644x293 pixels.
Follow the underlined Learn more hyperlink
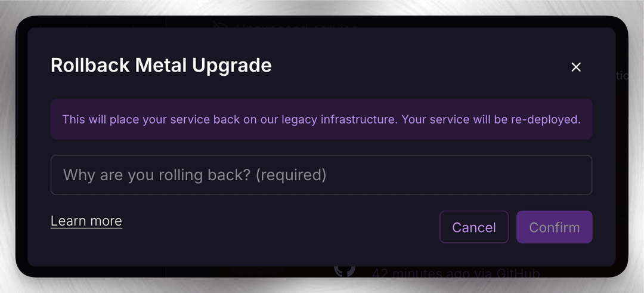[x=86, y=221]
